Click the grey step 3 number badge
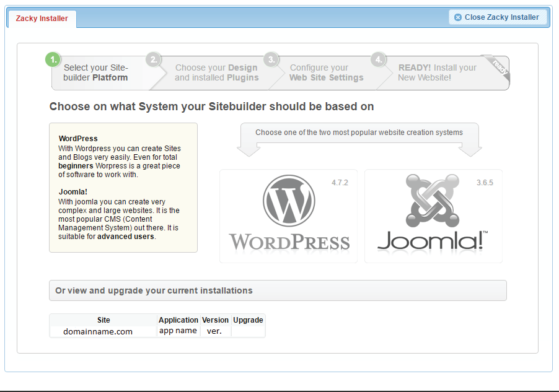559x392 pixels. [271, 59]
